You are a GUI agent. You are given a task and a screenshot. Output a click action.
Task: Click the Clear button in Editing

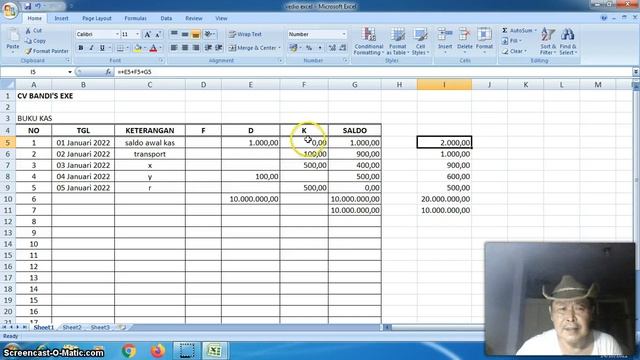pyautogui.click(x=514, y=51)
